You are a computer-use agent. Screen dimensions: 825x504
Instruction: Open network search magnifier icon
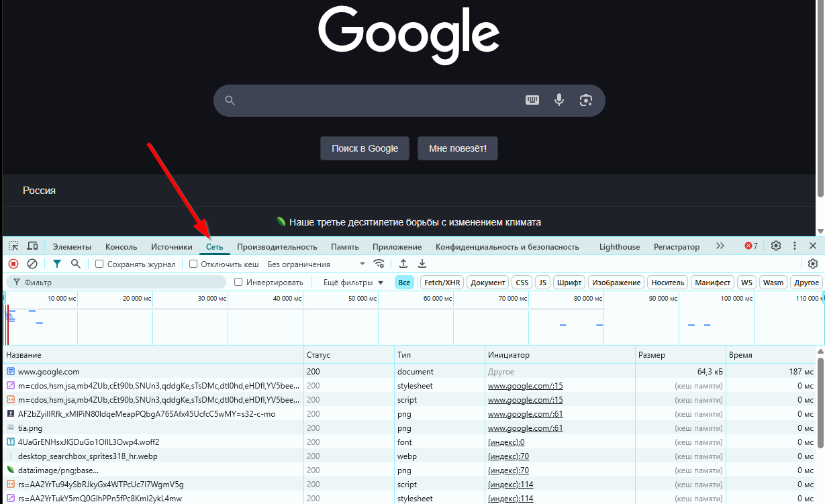76,264
